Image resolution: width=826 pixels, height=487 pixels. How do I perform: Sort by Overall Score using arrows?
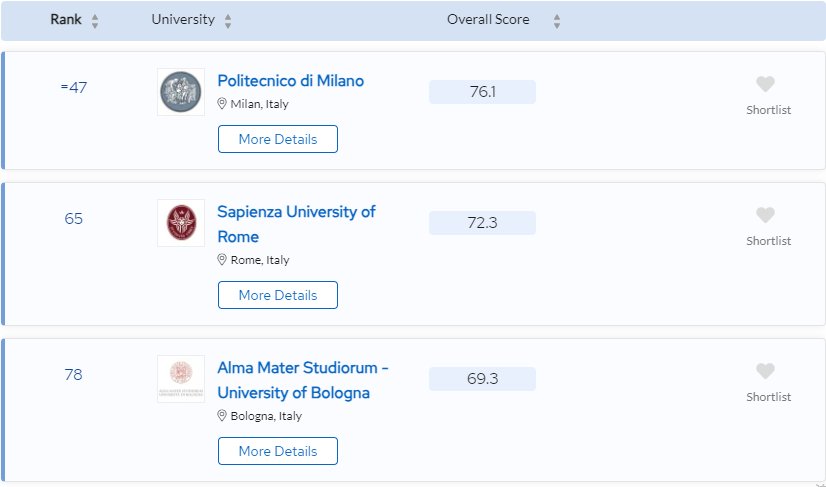pos(557,21)
